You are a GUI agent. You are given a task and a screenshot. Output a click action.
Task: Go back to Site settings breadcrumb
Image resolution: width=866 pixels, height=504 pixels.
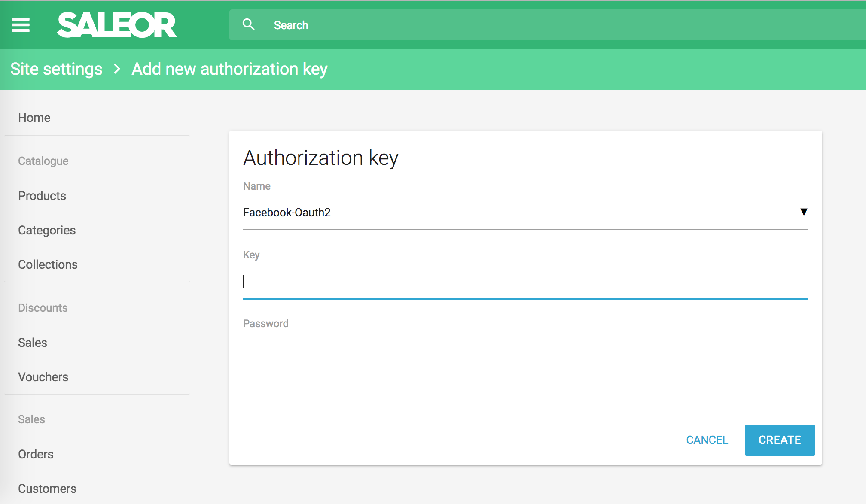[56, 69]
